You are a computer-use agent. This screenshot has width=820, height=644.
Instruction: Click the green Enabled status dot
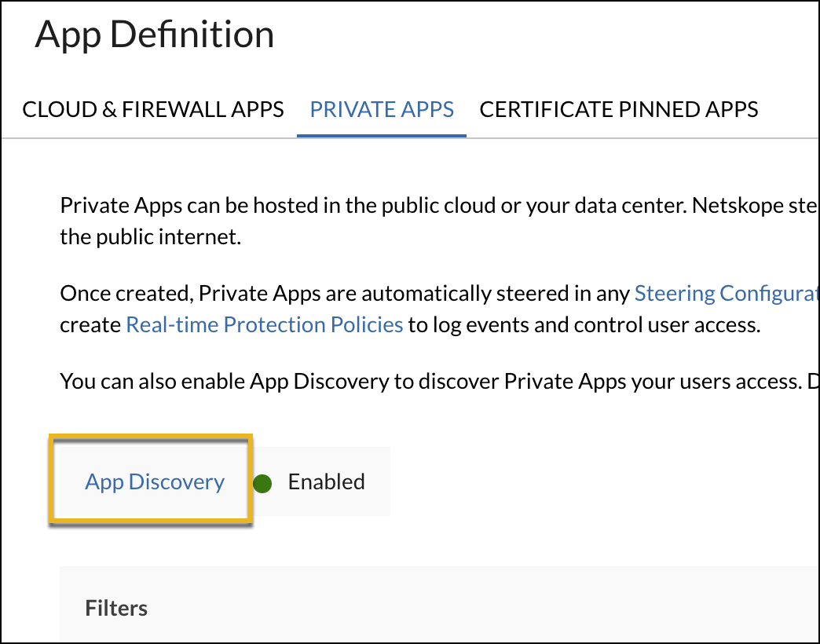262,484
